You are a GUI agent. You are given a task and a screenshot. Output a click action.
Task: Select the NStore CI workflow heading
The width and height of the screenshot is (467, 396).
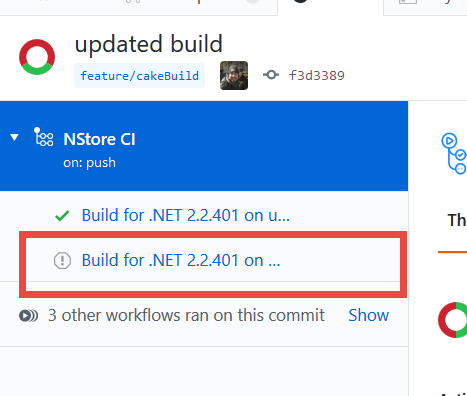coord(99,139)
